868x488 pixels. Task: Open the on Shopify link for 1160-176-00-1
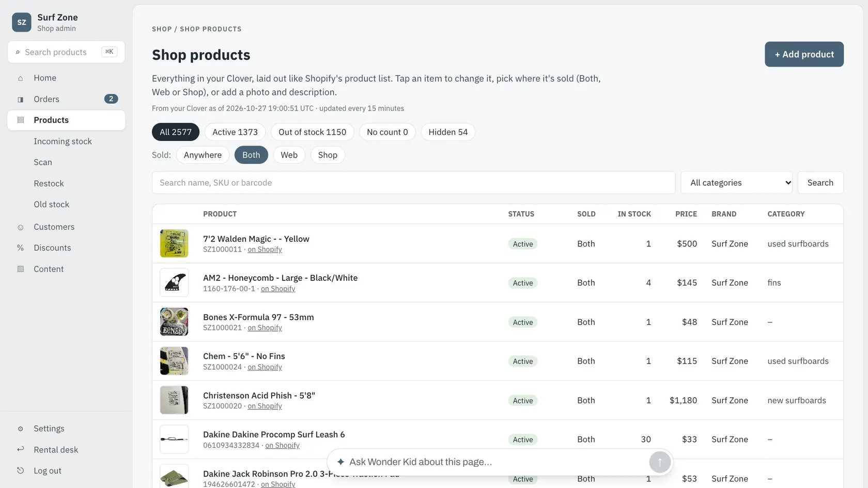(x=278, y=289)
